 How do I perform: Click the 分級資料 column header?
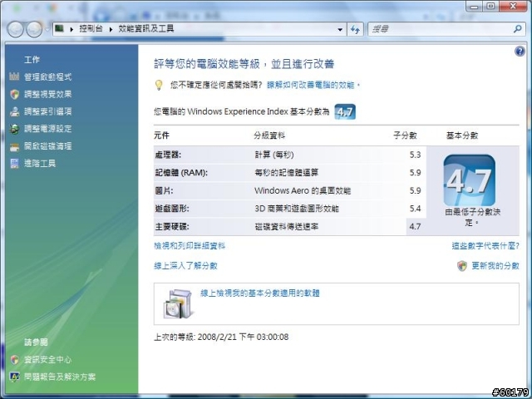(269, 135)
